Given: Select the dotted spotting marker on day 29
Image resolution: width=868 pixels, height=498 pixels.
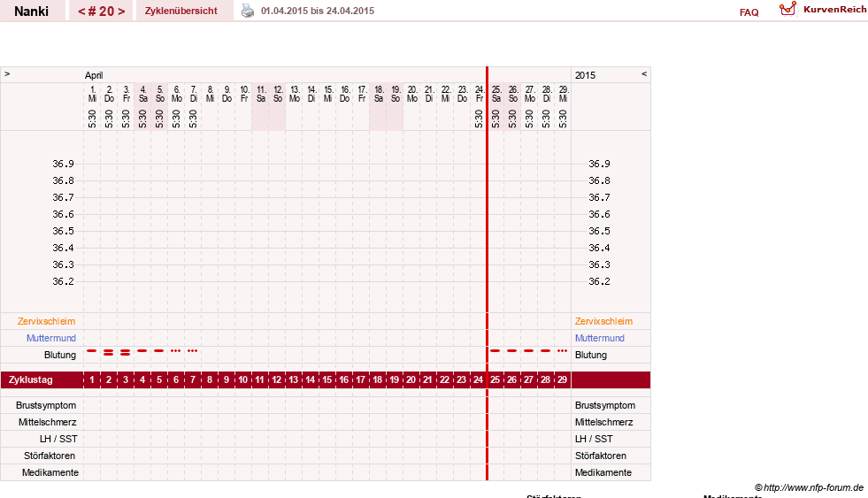Looking at the screenshot, I should click(x=563, y=350).
